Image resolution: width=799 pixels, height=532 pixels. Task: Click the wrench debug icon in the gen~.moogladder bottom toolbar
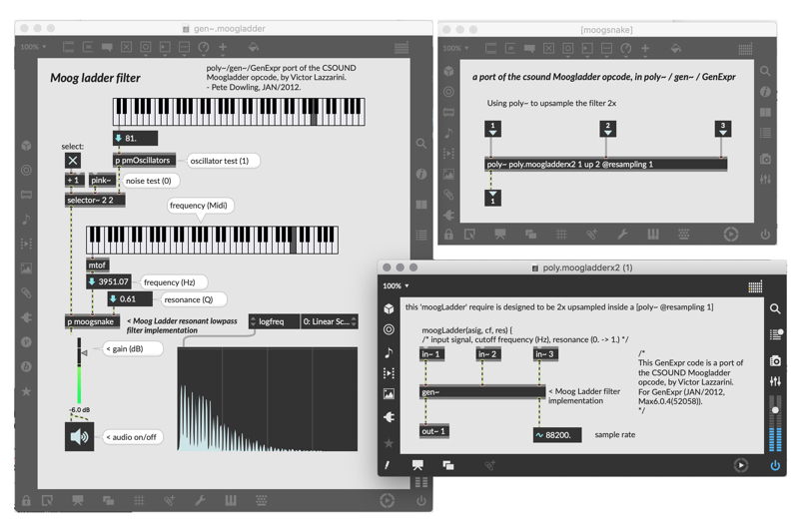[201, 500]
